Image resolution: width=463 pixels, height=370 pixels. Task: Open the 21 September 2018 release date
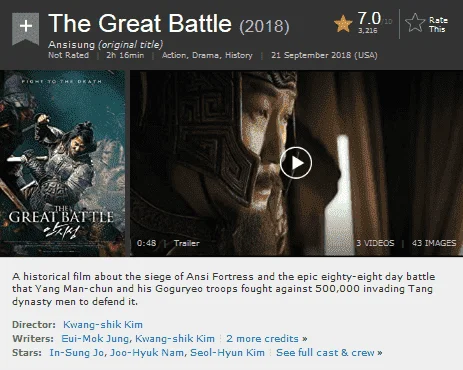tap(324, 55)
